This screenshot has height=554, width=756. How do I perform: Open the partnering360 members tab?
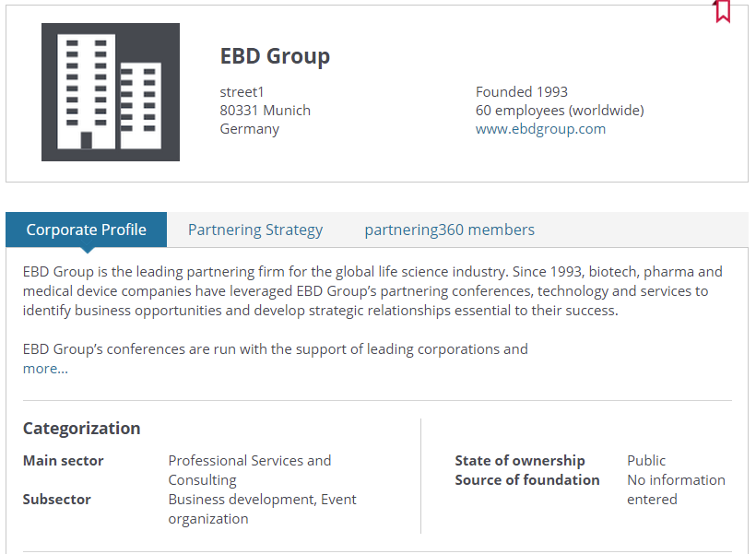coord(449,230)
